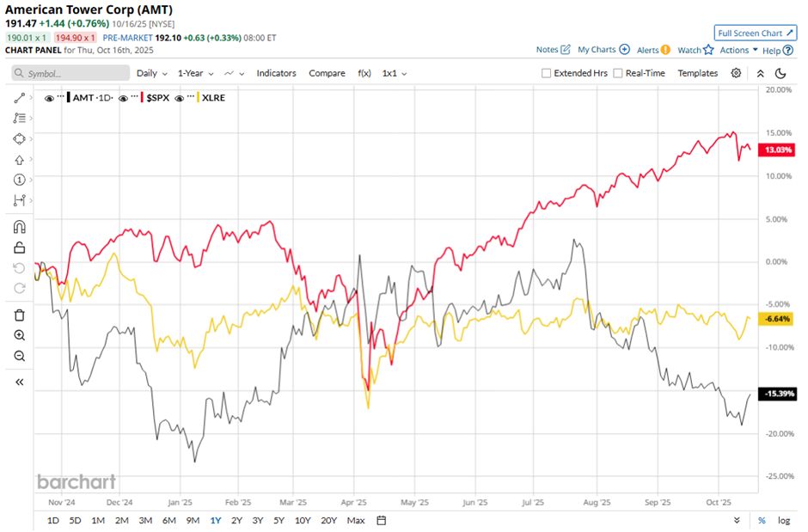
Task: Select the 1Y time range
Action: coord(216,521)
